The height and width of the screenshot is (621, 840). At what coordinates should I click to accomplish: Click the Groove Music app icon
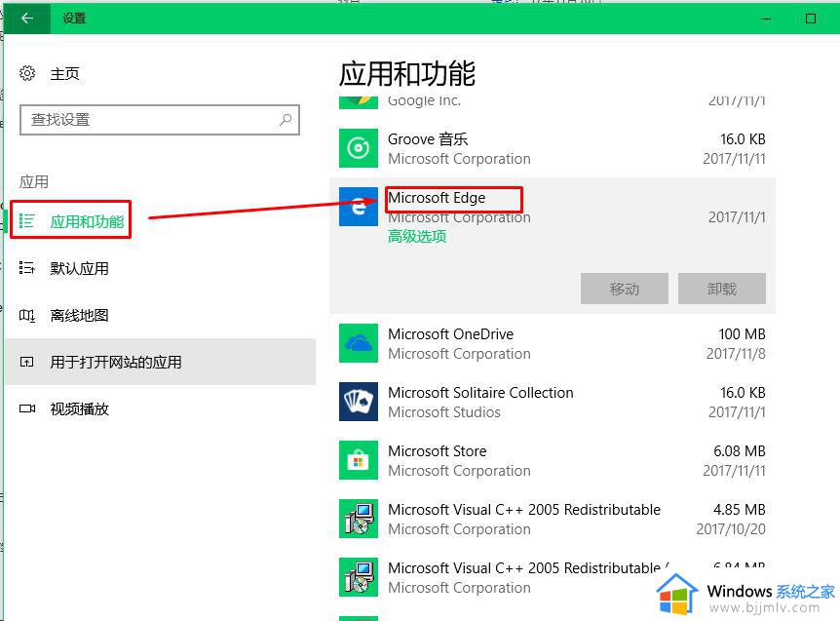click(x=359, y=148)
